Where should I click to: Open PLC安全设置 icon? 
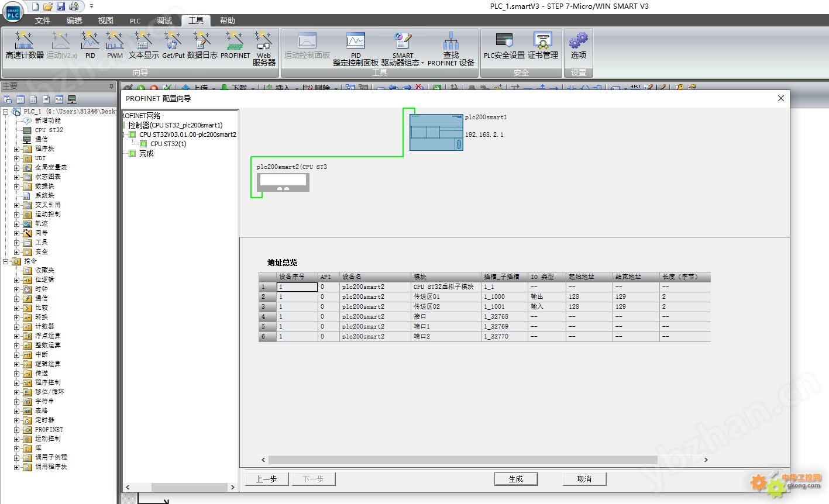tap(504, 41)
